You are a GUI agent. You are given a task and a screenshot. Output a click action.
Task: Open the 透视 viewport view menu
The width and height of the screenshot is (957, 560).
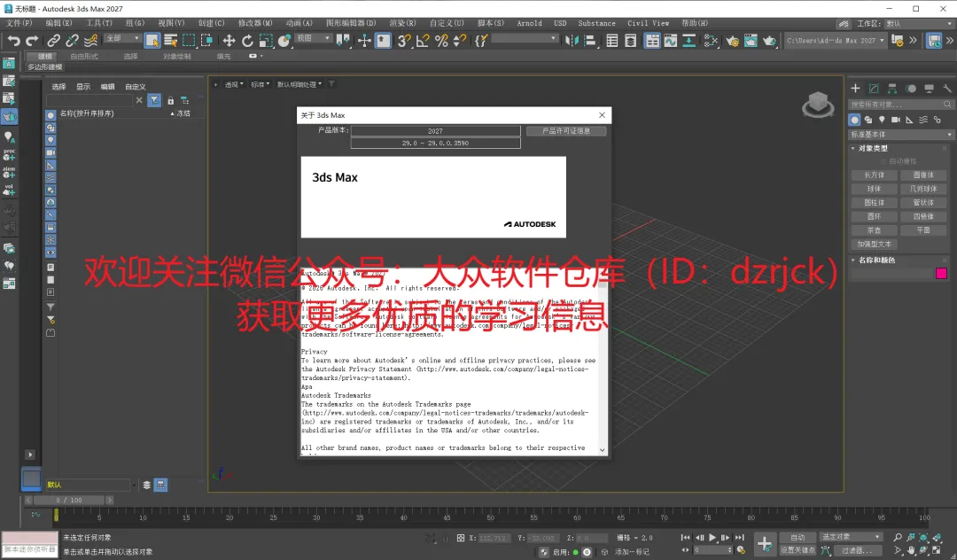[233, 84]
